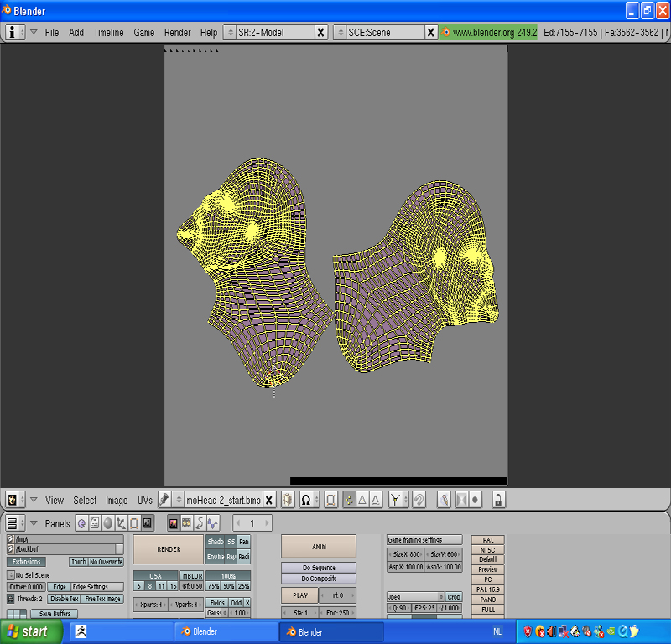Open the File menu
671x644 pixels.
click(x=52, y=33)
